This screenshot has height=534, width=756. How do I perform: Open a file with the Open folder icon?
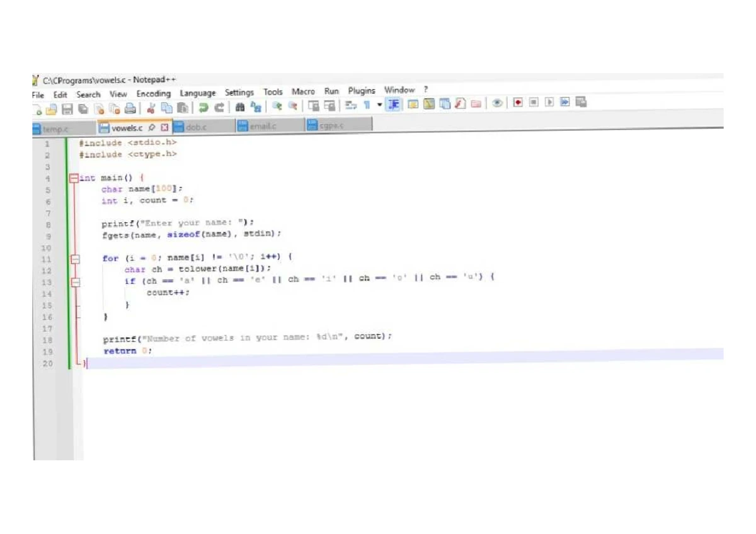[52, 108]
